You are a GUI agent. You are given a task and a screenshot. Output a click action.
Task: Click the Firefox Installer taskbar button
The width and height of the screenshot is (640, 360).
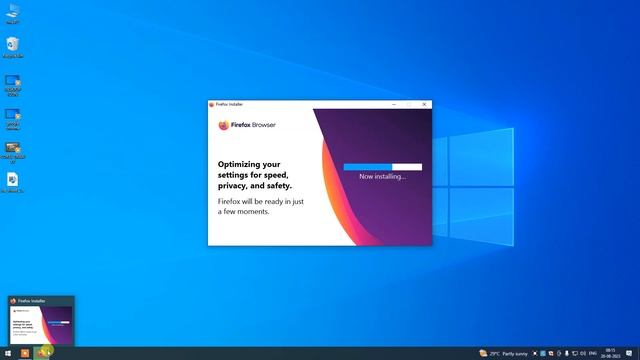coord(42,353)
